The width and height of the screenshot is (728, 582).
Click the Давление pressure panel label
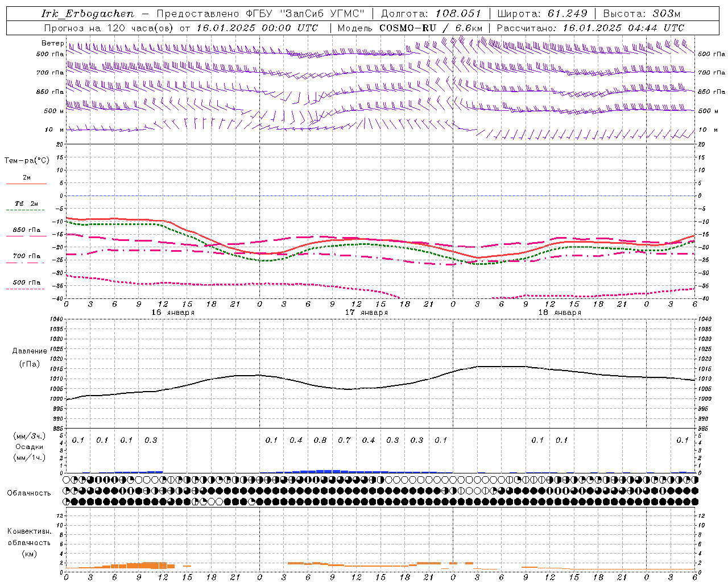[30, 351]
